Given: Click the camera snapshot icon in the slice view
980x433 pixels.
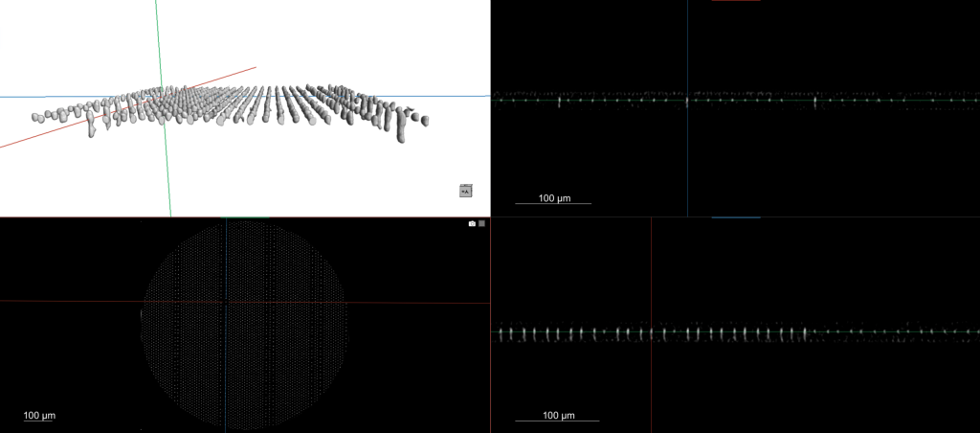Looking at the screenshot, I should click(x=473, y=223).
